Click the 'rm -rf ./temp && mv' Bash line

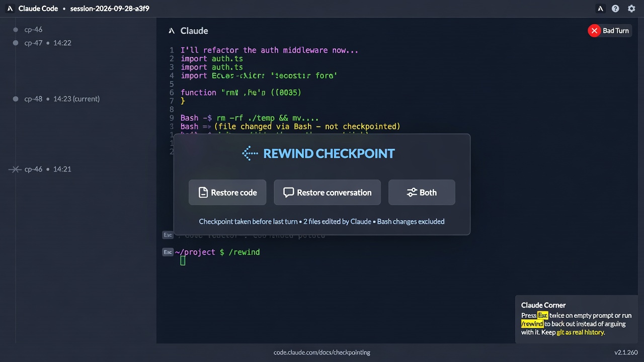coord(249,118)
